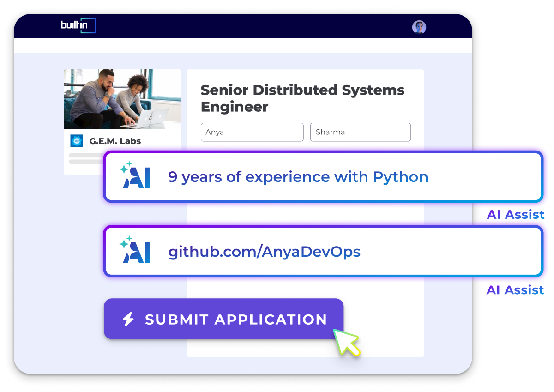Select the G.E.M. Labs company name
The width and height of the screenshot is (554, 392).
114,141
